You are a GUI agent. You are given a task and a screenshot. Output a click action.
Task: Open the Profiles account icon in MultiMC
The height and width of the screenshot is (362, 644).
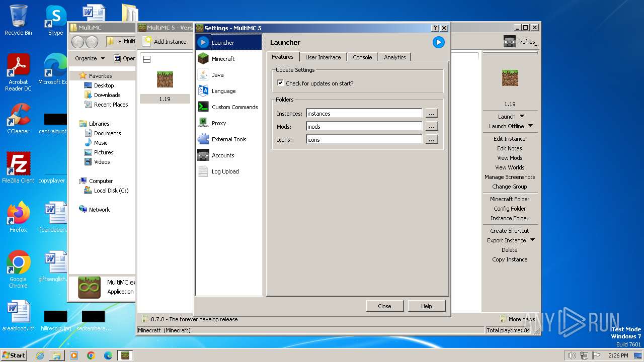[510, 42]
